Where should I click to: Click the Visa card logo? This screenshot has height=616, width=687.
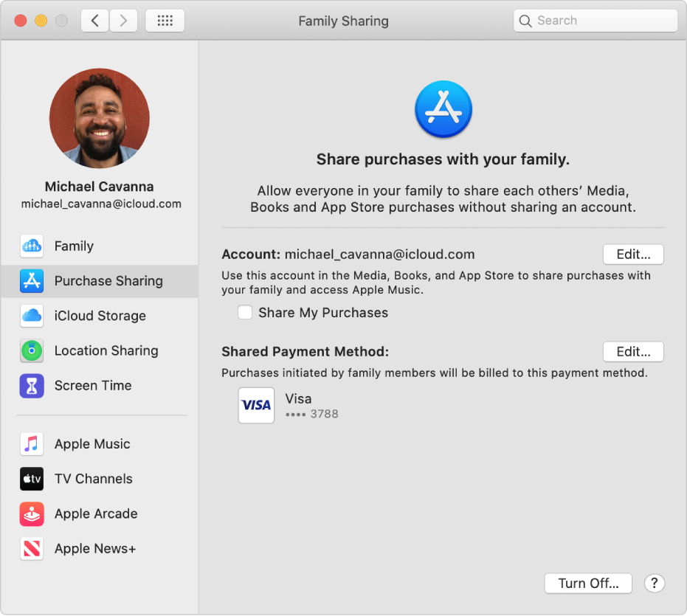pos(256,405)
